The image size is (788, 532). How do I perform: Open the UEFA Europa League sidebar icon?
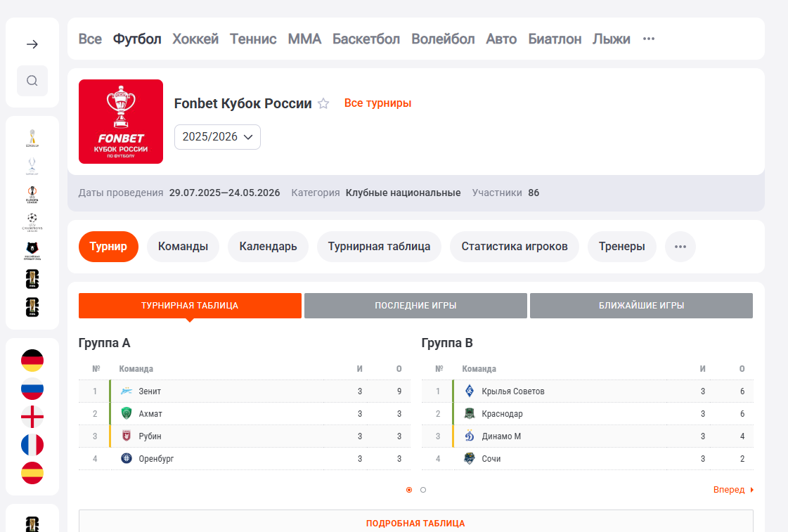(32, 195)
